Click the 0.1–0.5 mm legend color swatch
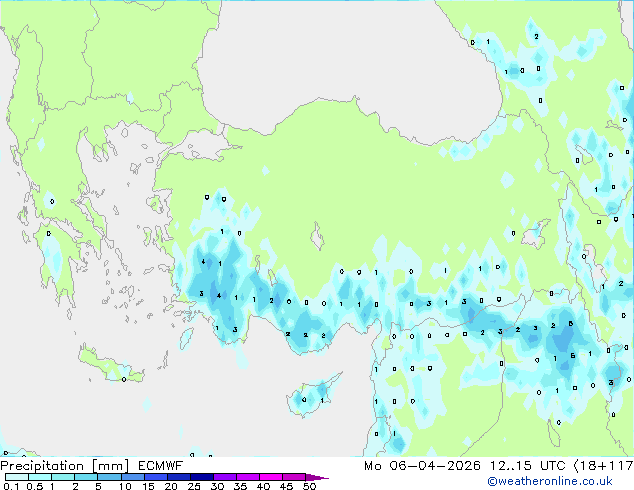 [17, 477]
